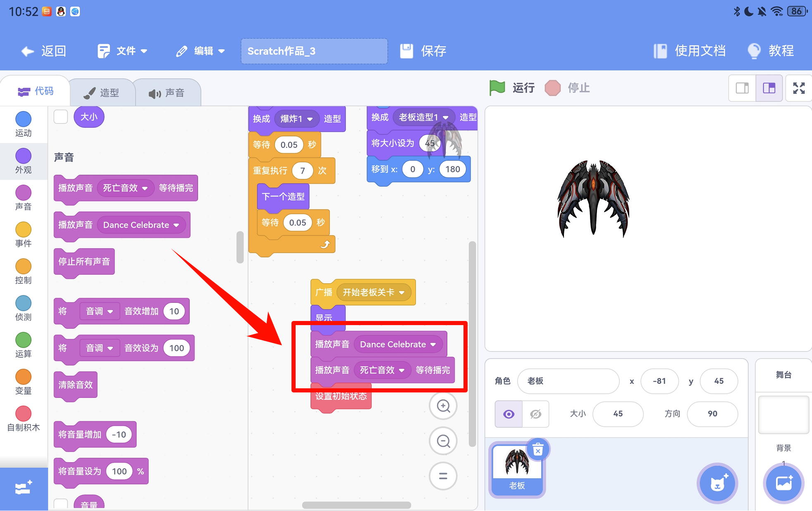
Task: Zoom in the code workspace
Action: (x=443, y=406)
